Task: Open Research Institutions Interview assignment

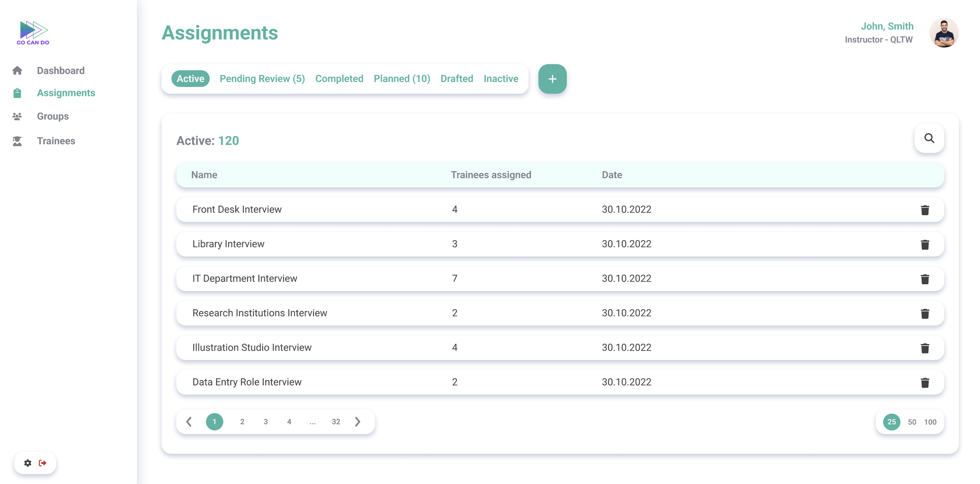Action: (x=260, y=313)
